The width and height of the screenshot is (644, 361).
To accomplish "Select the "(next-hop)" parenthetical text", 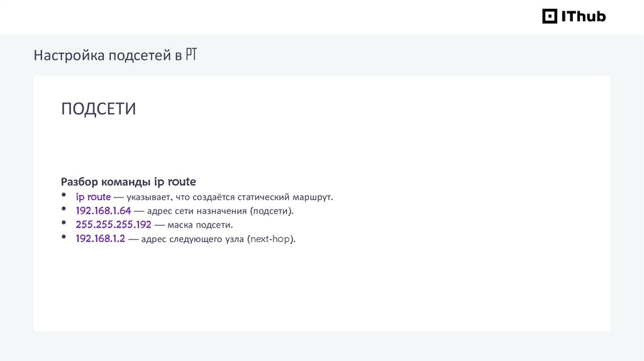I will [x=270, y=240].
